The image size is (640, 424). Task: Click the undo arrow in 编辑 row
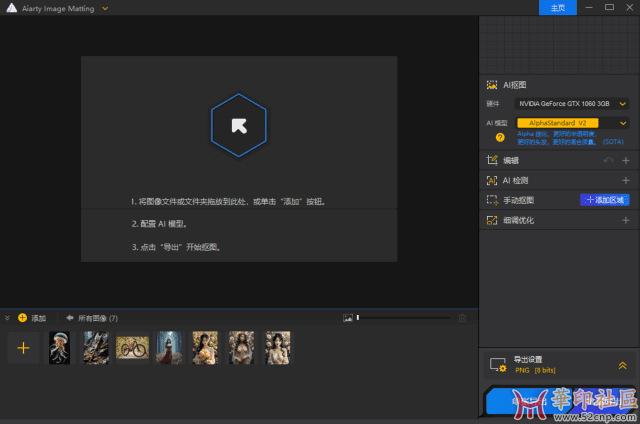pyautogui.click(x=608, y=160)
